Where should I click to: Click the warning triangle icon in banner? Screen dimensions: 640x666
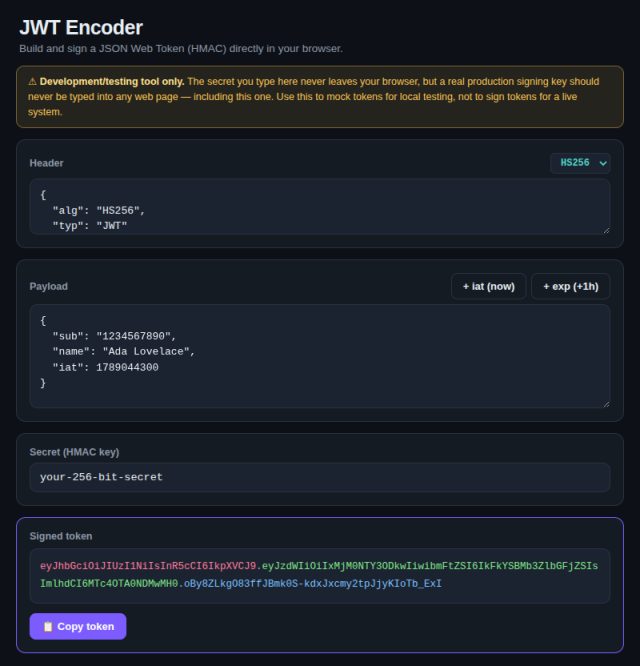coord(32,82)
